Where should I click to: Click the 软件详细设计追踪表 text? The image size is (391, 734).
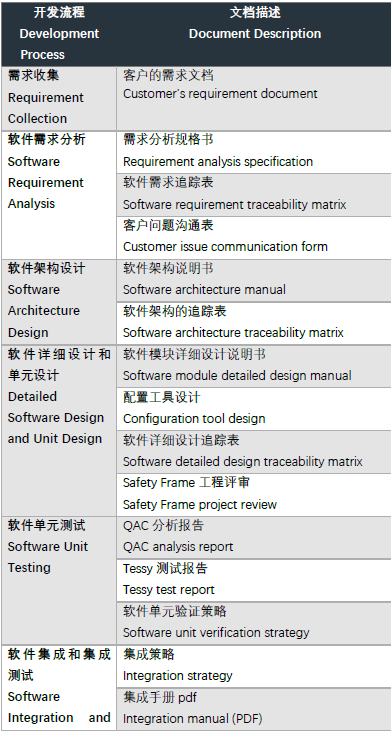(181, 440)
